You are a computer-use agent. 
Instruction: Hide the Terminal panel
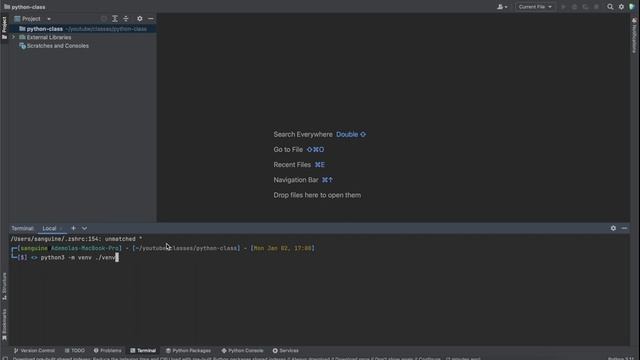624,228
